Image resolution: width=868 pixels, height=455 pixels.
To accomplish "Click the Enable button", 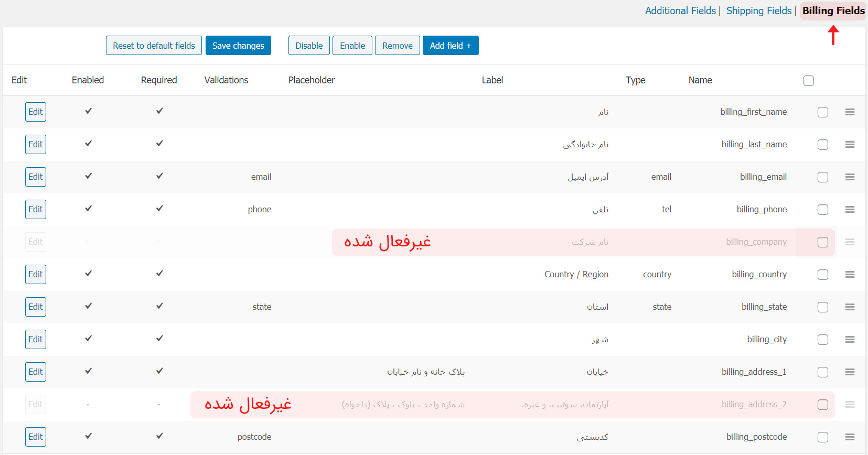I will point(352,46).
